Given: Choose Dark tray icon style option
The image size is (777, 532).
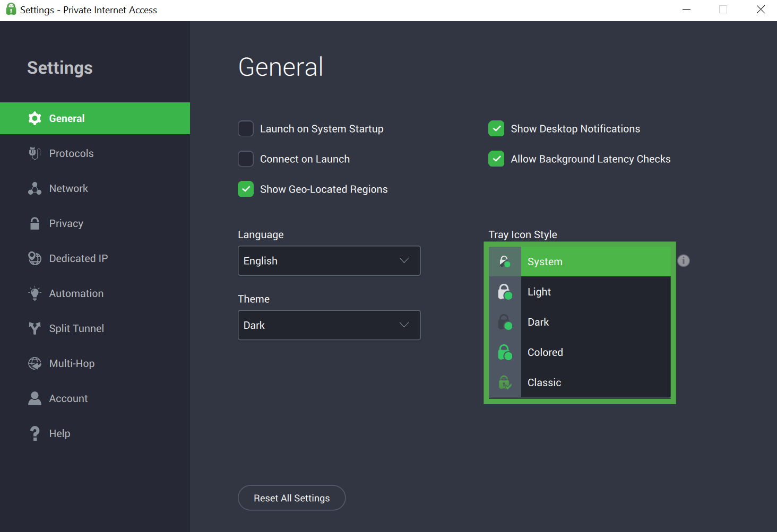Looking at the screenshot, I should pos(580,322).
